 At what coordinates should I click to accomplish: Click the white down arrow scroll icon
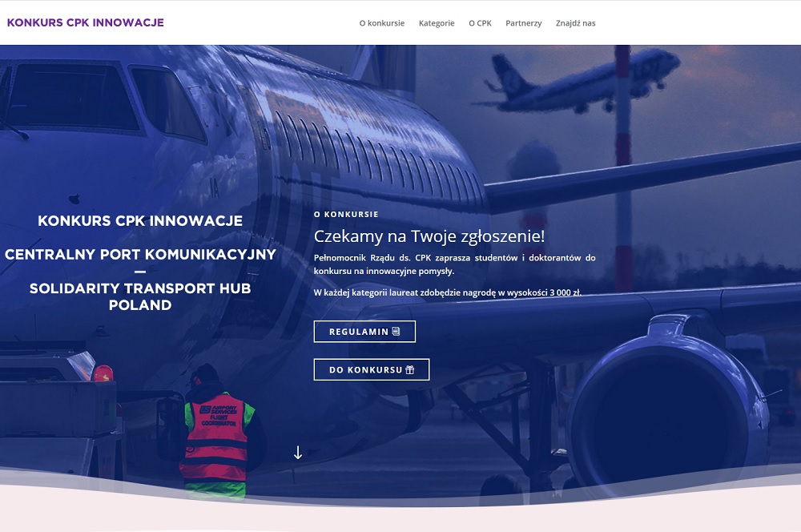298,452
